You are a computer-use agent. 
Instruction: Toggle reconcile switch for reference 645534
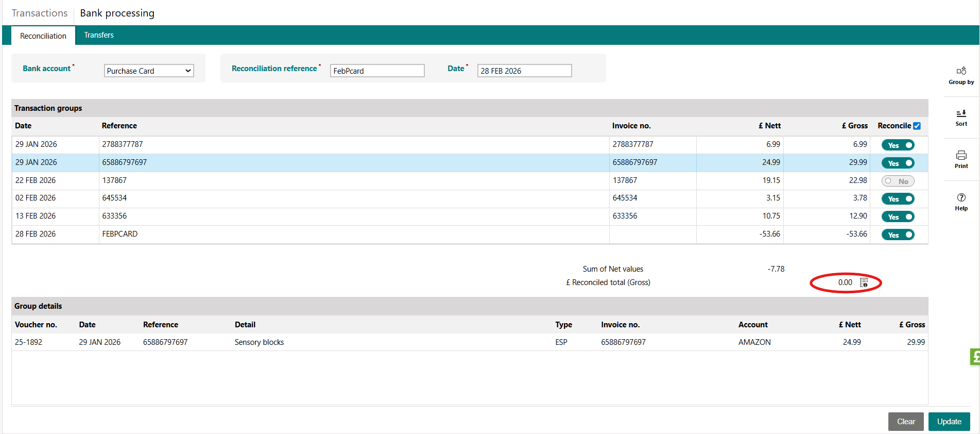click(898, 199)
